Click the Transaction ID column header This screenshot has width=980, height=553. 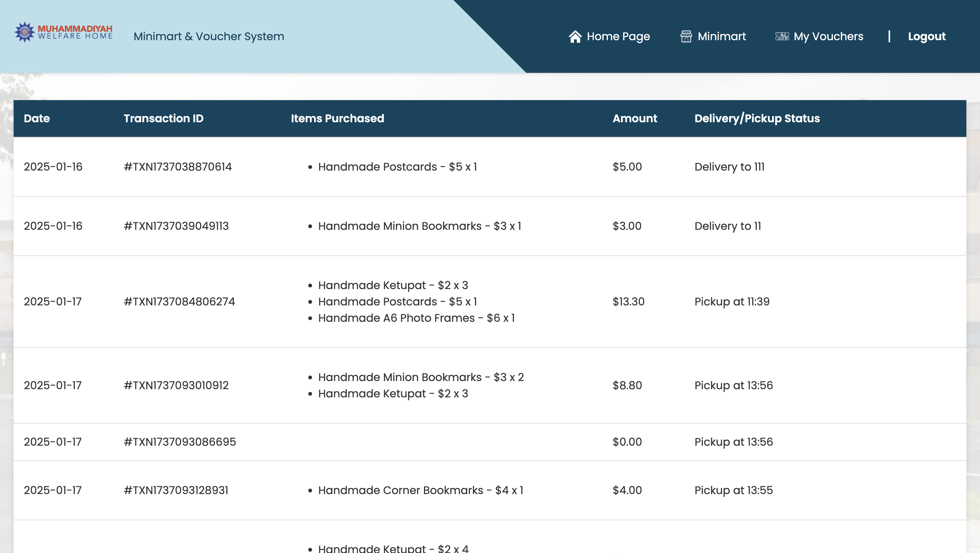pos(163,118)
